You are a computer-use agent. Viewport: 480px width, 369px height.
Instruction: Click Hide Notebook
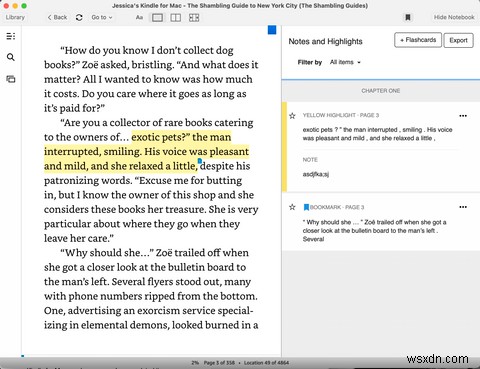[454, 17]
